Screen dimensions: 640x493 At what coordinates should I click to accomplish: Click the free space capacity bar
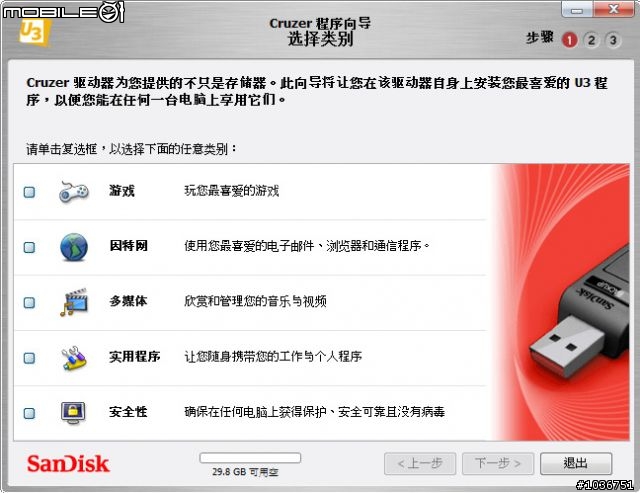pyautogui.click(x=250, y=458)
